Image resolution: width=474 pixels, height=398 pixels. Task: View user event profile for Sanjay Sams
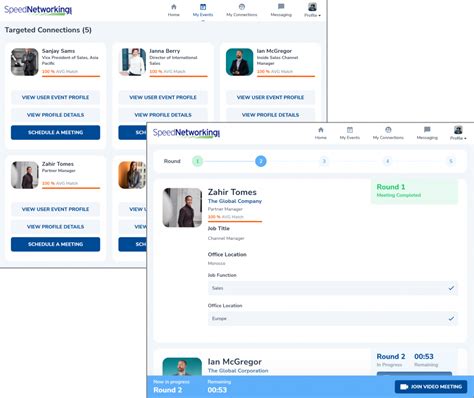tap(55, 97)
